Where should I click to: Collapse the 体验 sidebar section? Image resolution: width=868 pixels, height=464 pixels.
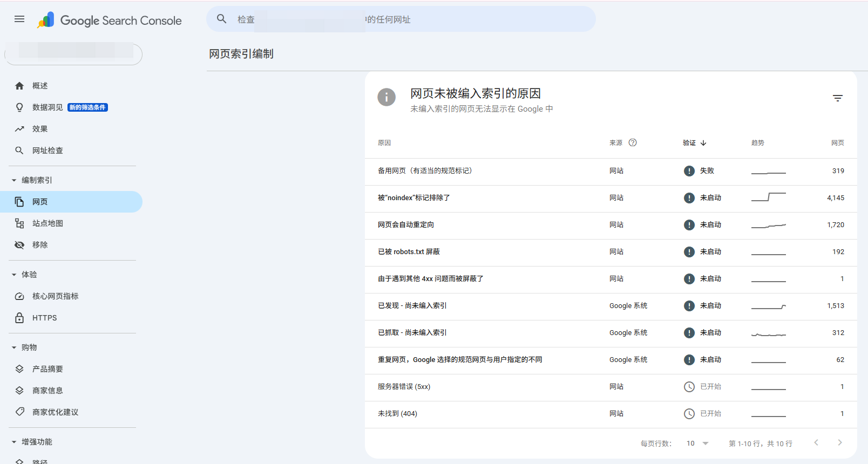tap(14, 275)
